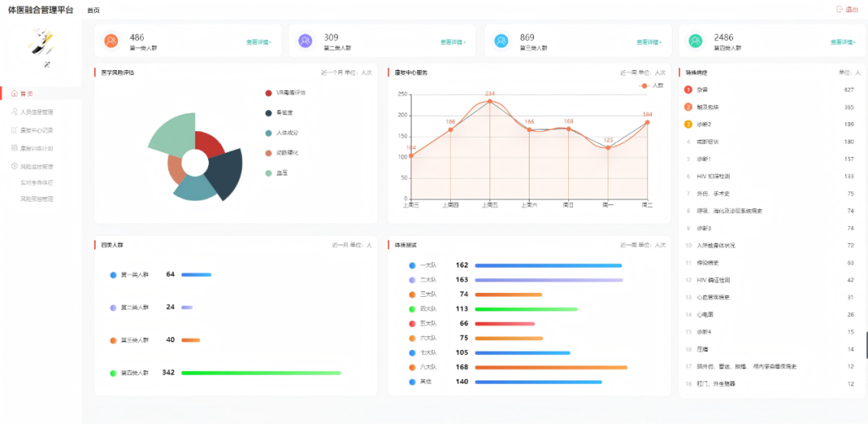Open the 风险预警管理 submenu link

(x=37, y=198)
